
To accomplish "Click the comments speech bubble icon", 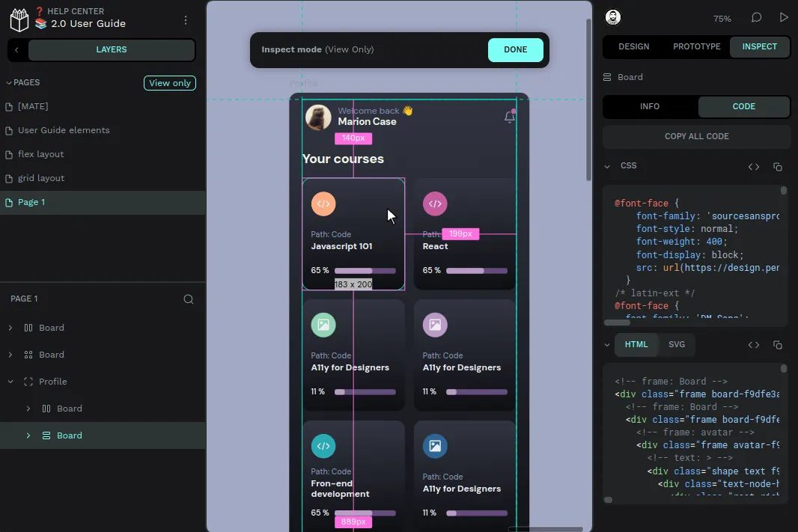I will [x=756, y=18].
